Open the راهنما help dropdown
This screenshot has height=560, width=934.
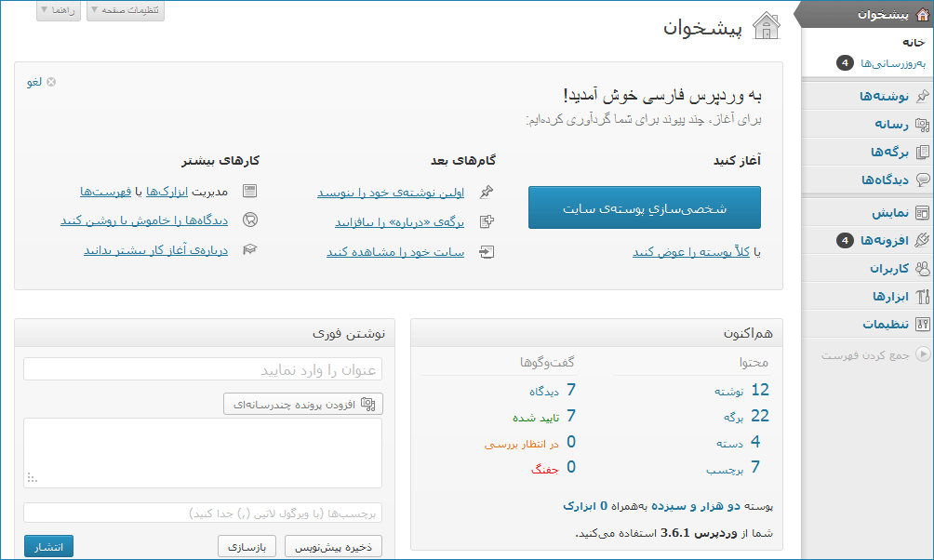click(59, 10)
